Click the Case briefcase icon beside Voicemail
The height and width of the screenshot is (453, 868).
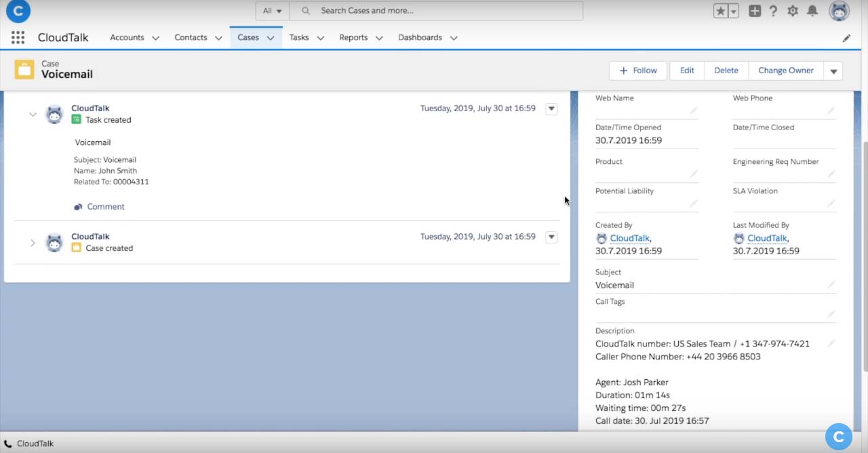24,69
